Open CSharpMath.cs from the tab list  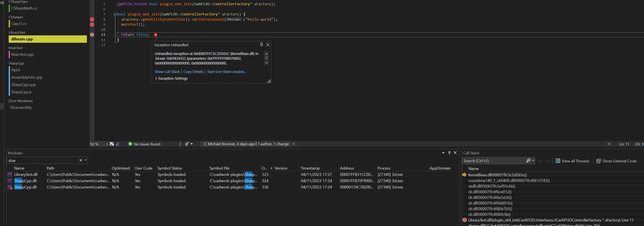[x=24, y=8]
